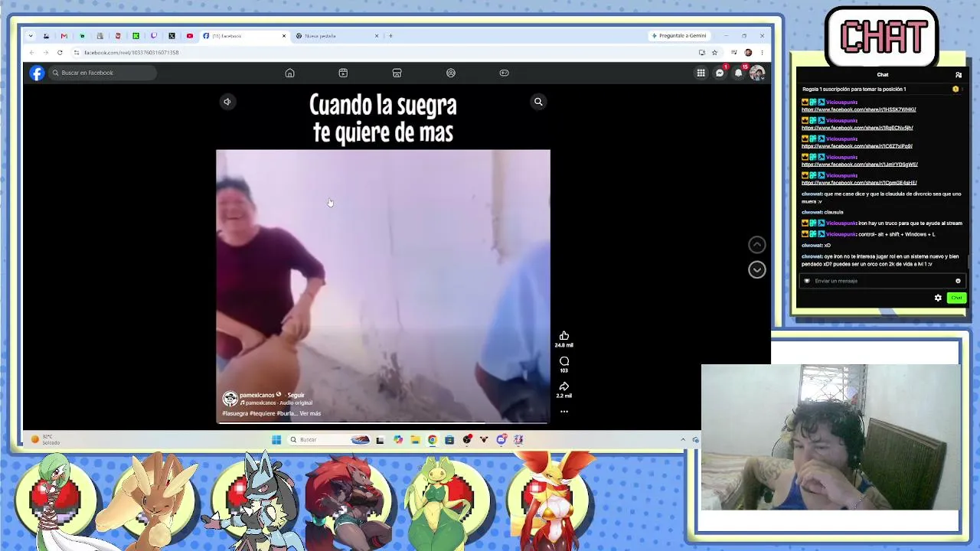Open the weather widget showing 32°C
980x551 pixels.
[46, 440]
